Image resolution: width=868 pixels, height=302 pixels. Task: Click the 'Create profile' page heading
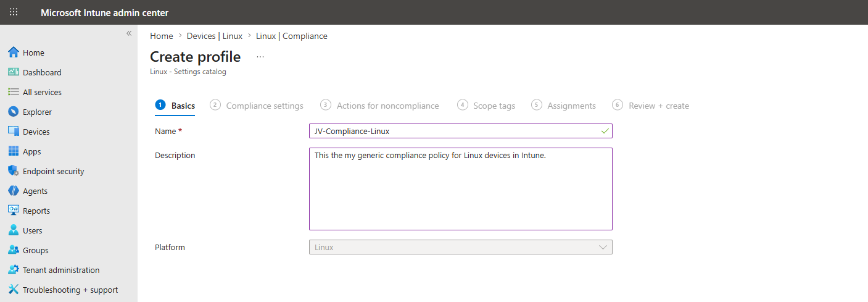pyautogui.click(x=196, y=57)
